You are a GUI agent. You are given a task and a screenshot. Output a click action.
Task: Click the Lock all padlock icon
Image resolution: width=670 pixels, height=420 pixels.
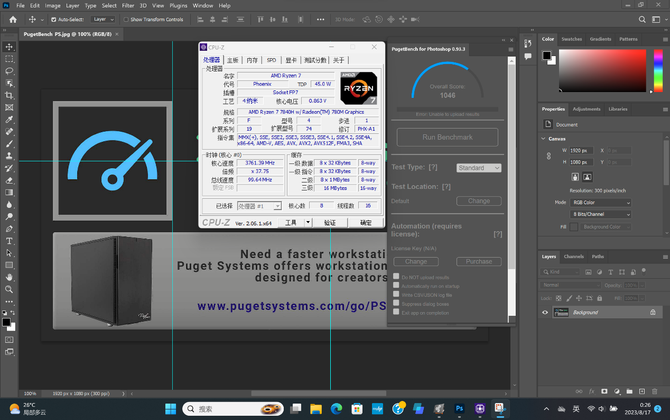tap(599, 298)
